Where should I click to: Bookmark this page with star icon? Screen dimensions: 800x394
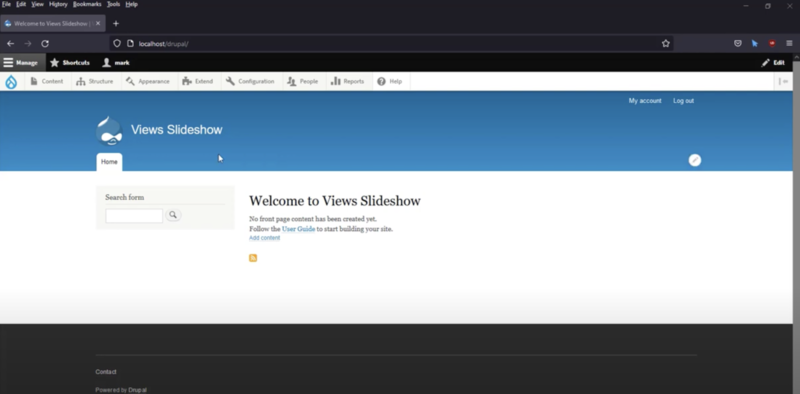tap(666, 44)
